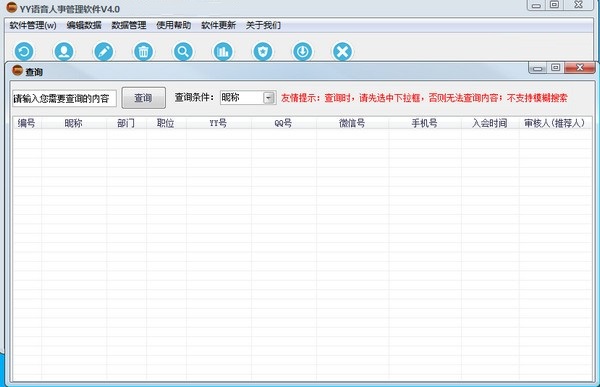Open the 数据管理 menu

129,25
